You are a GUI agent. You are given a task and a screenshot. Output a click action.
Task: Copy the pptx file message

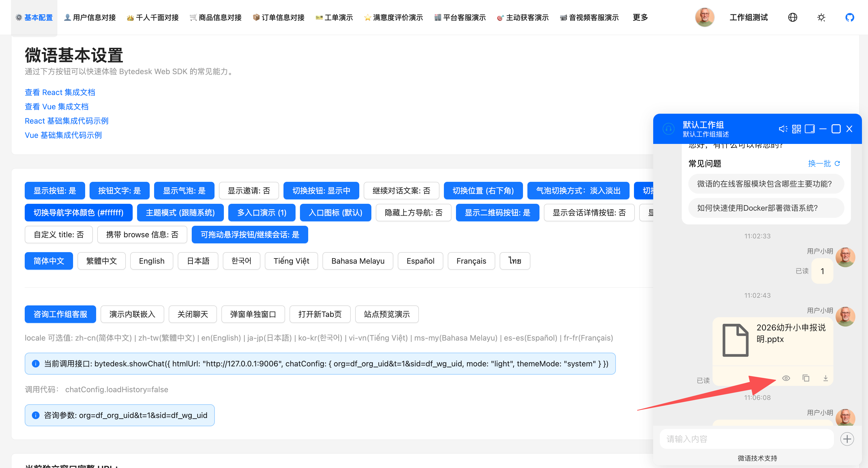point(806,378)
